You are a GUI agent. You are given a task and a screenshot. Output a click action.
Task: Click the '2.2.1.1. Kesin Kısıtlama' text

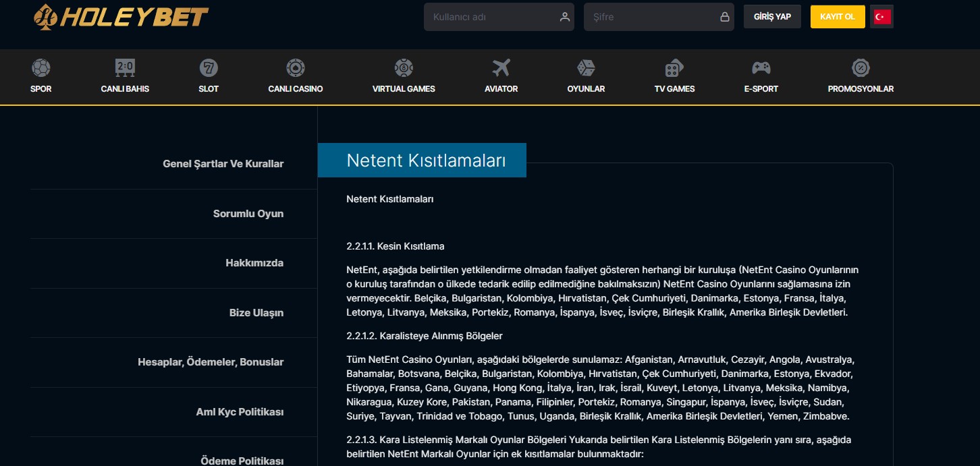click(396, 246)
